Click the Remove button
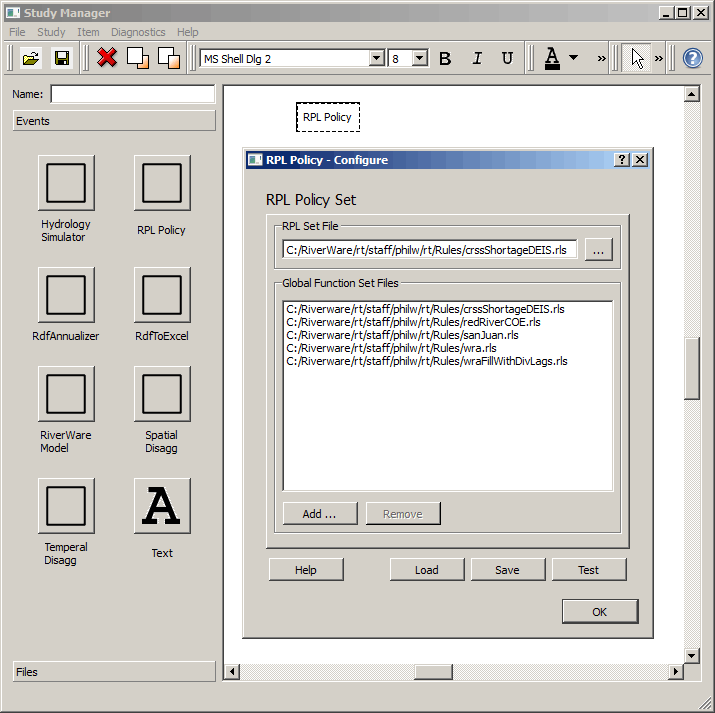715x713 pixels. pos(403,514)
